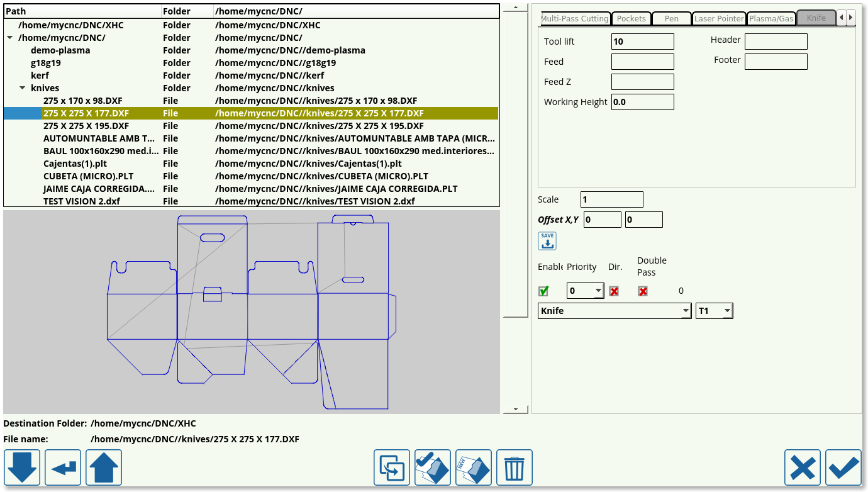Click the copy/duplicate squares icon

(x=392, y=467)
